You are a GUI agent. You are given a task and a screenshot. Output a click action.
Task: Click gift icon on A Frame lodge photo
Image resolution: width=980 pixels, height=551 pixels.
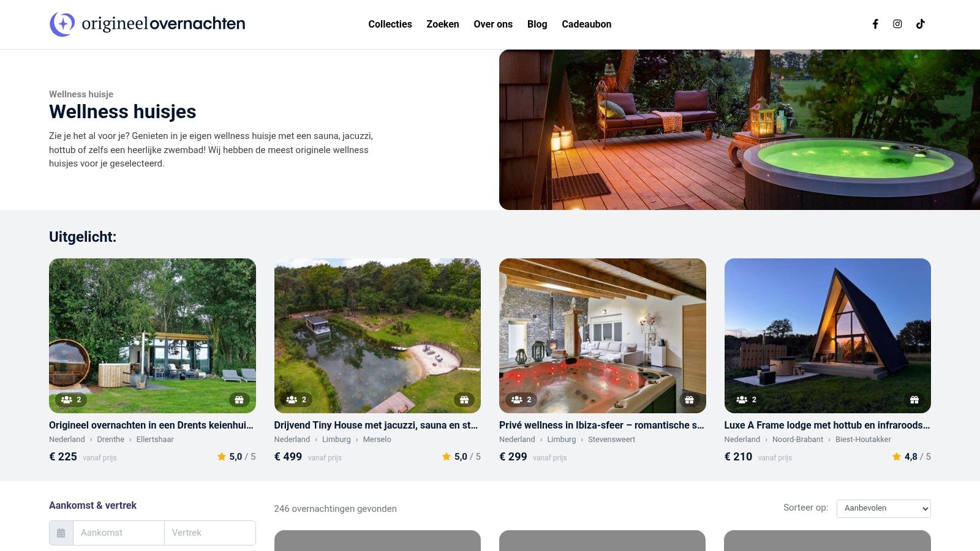tap(914, 400)
